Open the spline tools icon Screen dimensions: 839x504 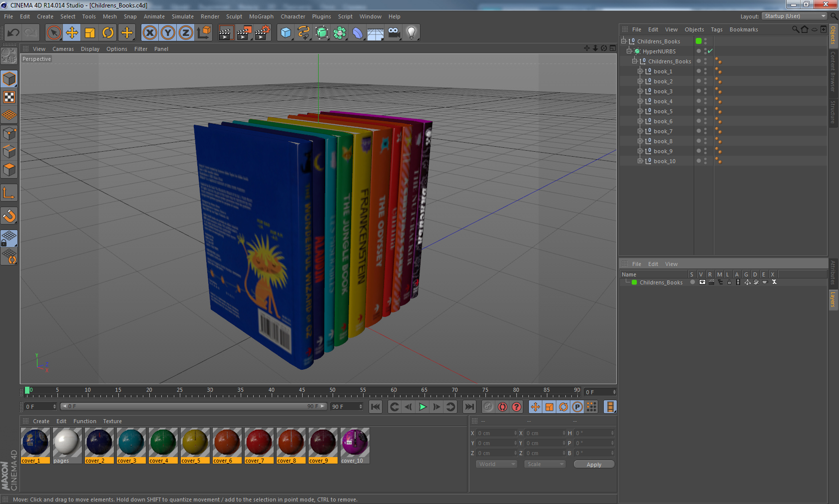click(304, 33)
